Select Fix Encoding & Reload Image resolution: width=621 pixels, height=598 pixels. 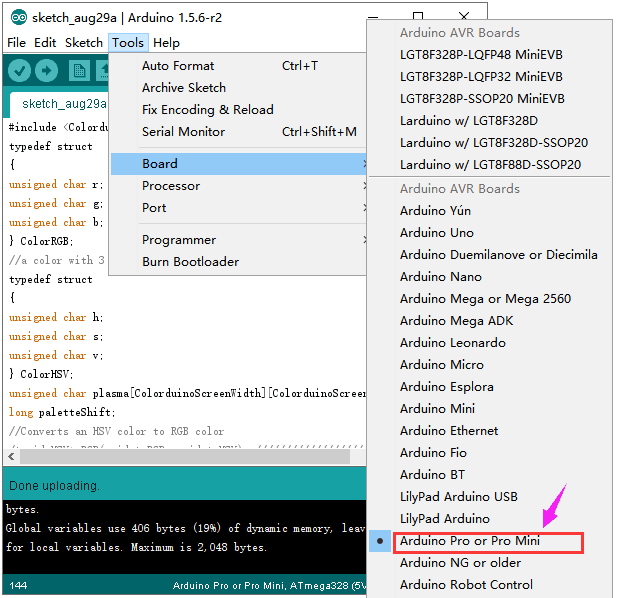pyautogui.click(x=239, y=110)
